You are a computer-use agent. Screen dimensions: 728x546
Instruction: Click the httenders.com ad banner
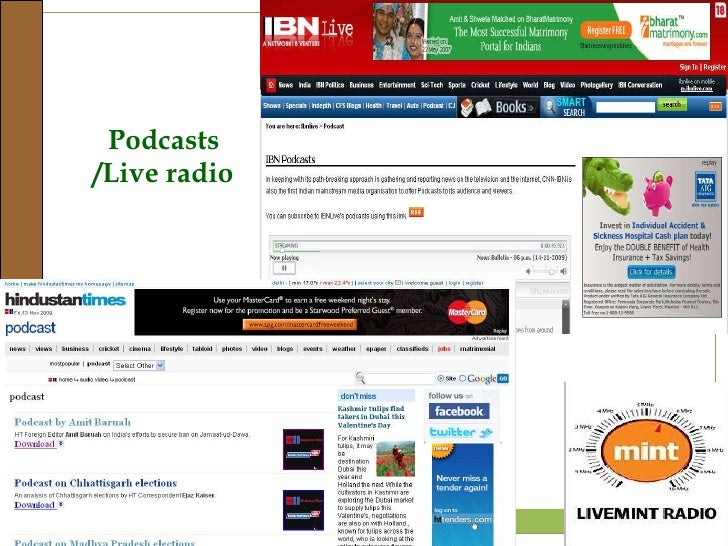462,494
